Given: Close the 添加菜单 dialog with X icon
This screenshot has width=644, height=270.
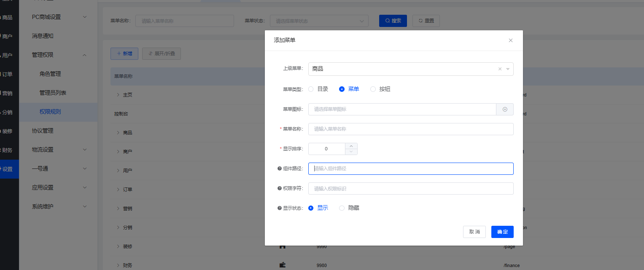Looking at the screenshot, I should tap(510, 40).
